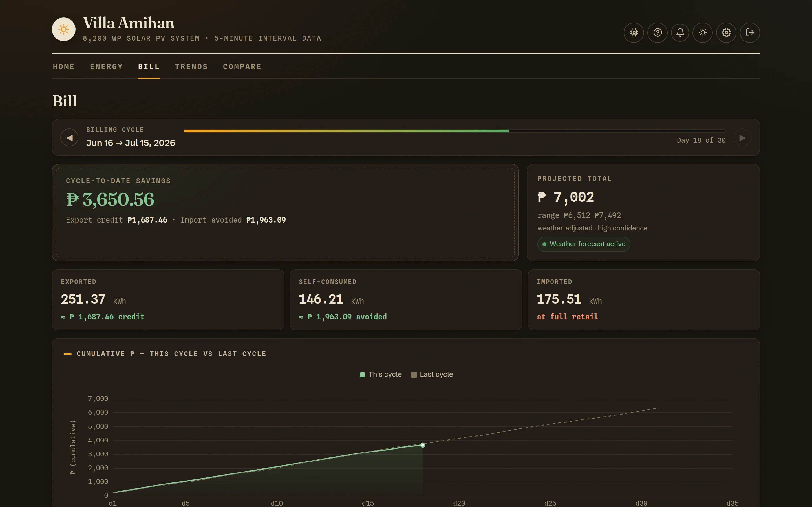This screenshot has height=507, width=812.
Task: Open the Energy tab
Action: [106, 67]
